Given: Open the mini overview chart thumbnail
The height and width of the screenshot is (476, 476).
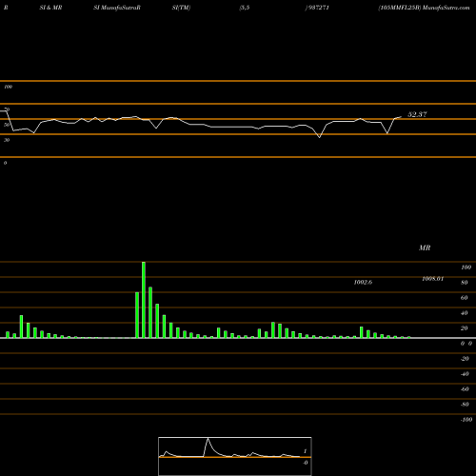Looking at the screenshot, I should pos(235,456).
